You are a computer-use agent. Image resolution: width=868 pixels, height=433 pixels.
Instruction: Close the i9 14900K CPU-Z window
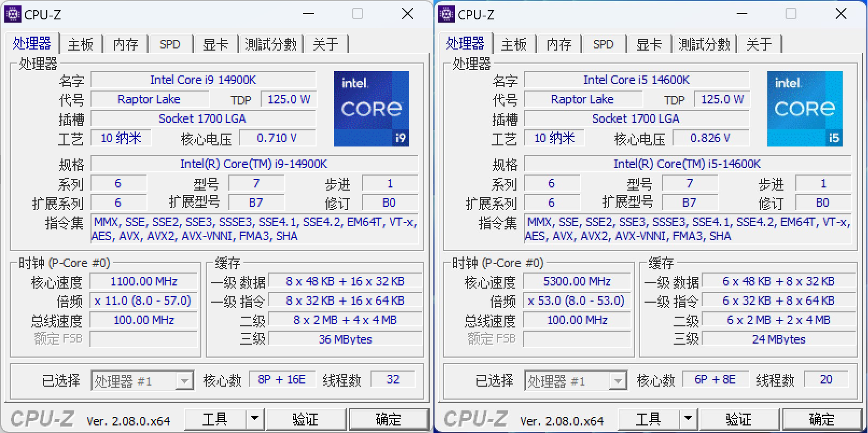408,14
